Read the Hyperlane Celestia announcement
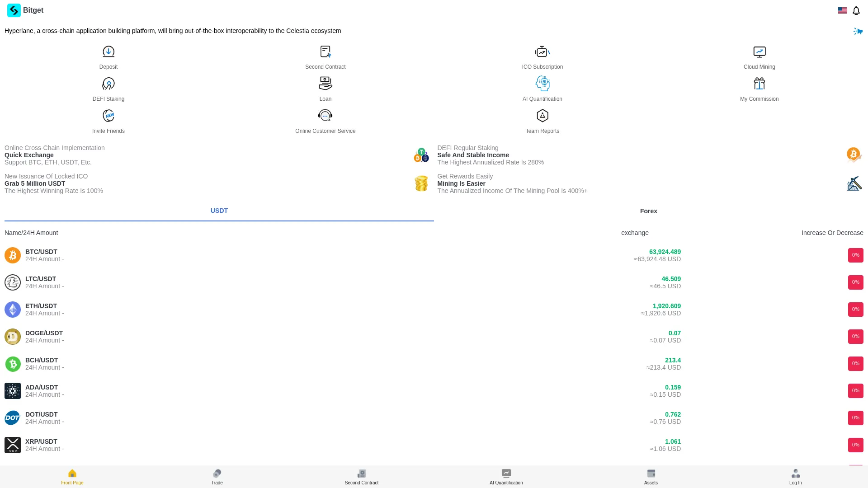This screenshot has width=868, height=488. (173, 31)
